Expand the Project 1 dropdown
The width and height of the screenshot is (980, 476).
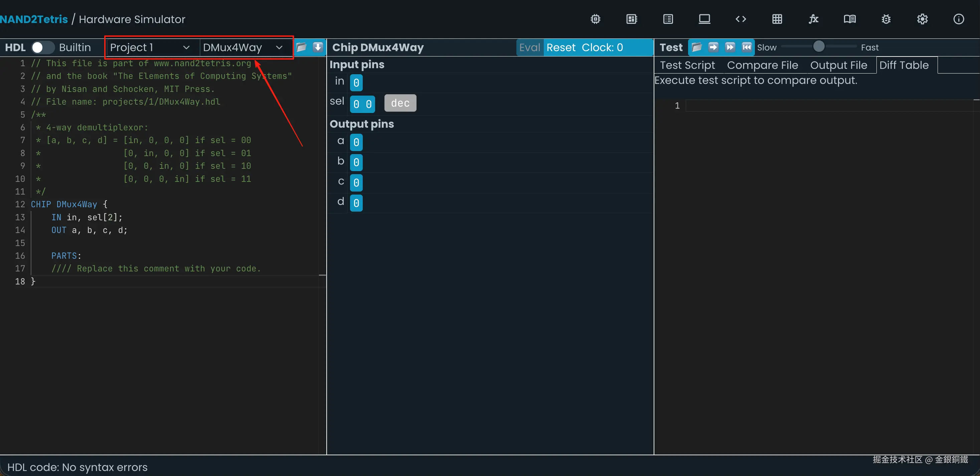click(x=150, y=47)
